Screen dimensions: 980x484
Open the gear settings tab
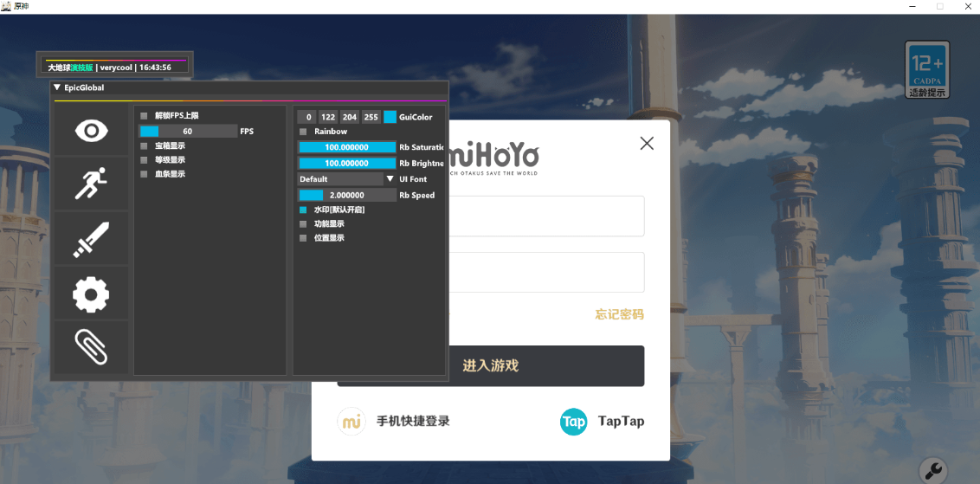click(x=91, y=294)
